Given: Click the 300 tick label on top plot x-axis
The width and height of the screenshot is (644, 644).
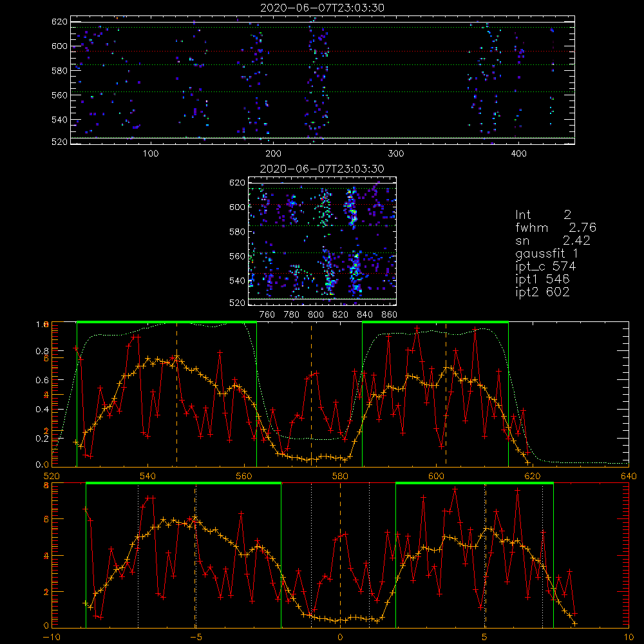Looking at the screenshot, I should point(396,154).
